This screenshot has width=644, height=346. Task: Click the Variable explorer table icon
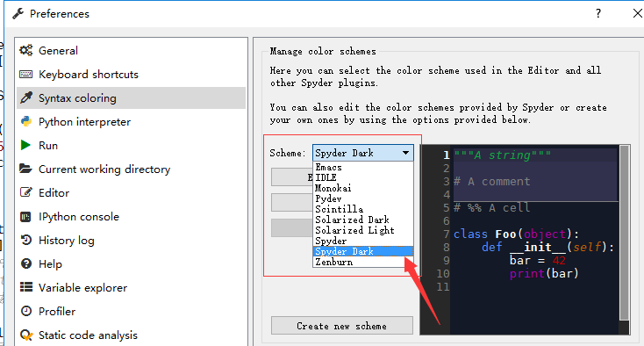tap(25, 287)
